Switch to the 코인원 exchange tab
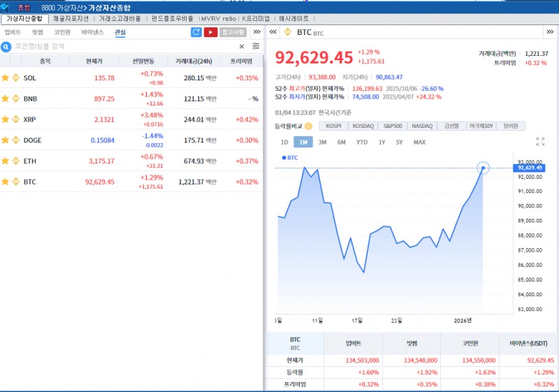This screenshot has width=559, height=392. (62, 32)
